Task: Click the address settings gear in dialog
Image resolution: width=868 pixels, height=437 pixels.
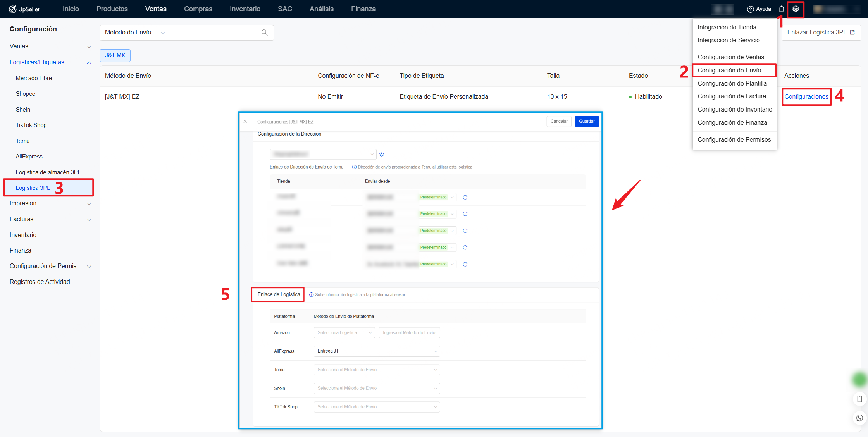Action: tap(382, 154)
